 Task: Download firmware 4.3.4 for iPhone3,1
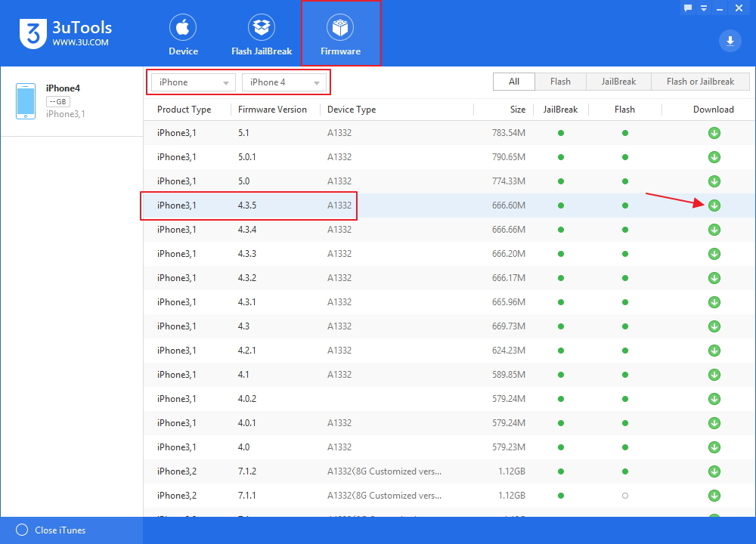coord(714,230)
